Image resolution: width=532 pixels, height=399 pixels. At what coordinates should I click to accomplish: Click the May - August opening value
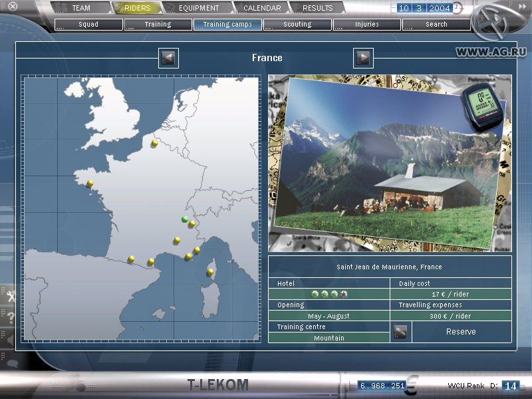[x=329, y=317]
